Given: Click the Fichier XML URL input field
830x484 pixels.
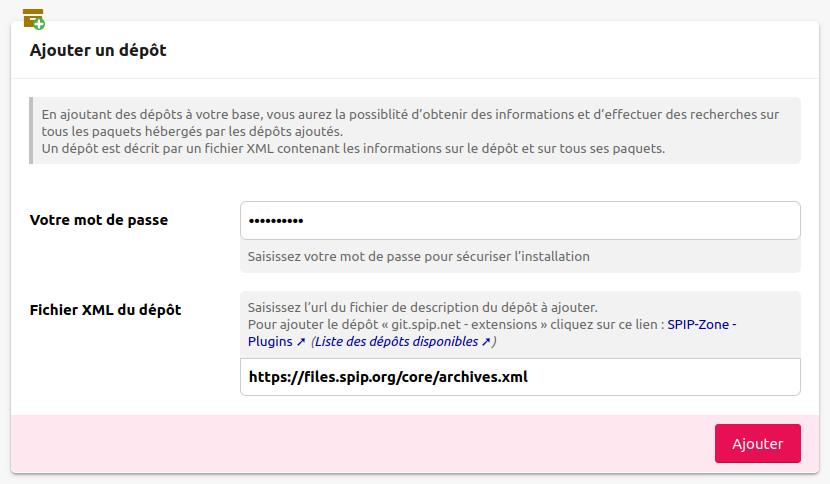Looking at the screenshot, I should point(520,377).
